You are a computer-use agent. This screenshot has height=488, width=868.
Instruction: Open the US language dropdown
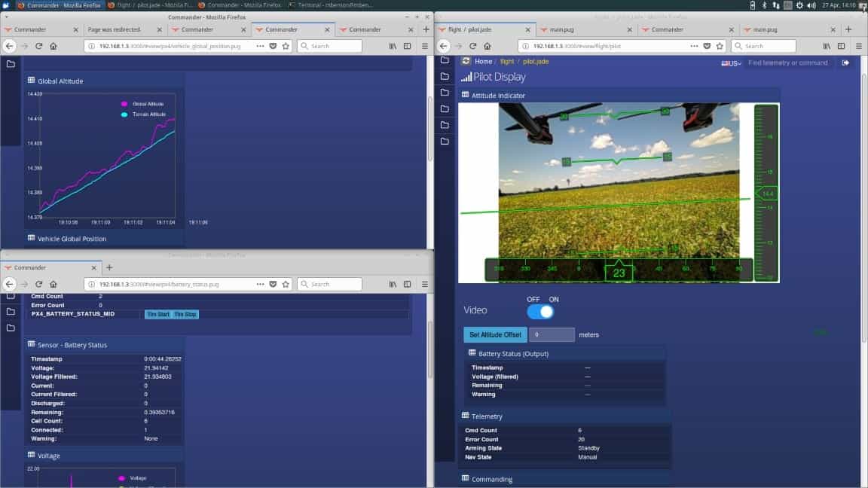click(731, 63)
